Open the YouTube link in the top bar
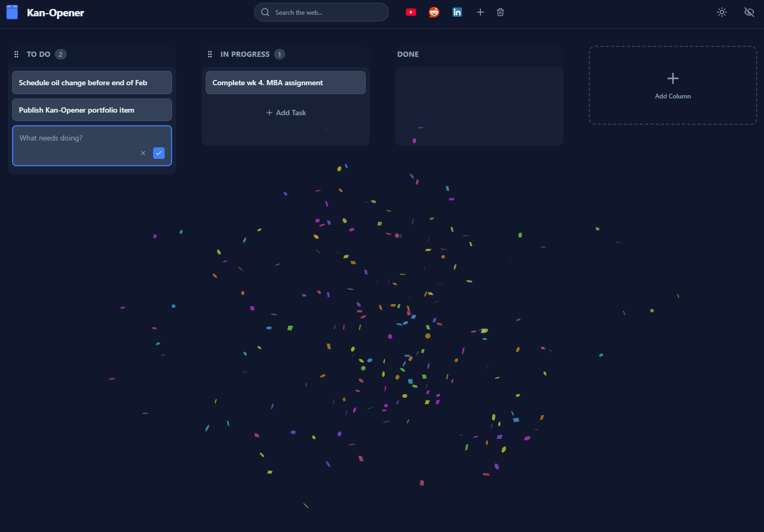The width and height of the screenshot is (764, 532). 411,12
